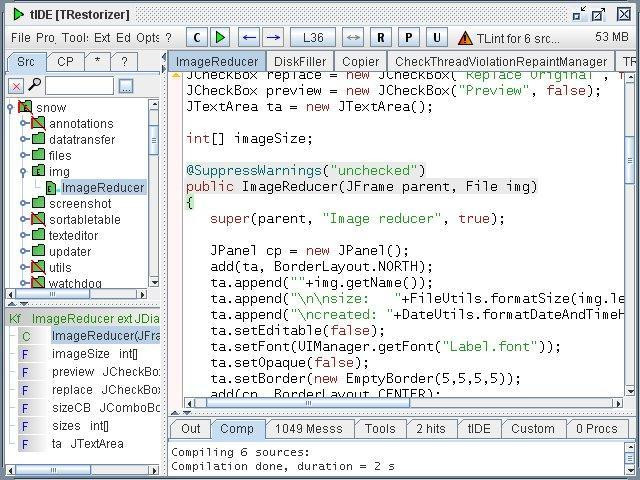640x480 pixels.
Task: Click the L36 line number button
Action: [x=313, y=38]
